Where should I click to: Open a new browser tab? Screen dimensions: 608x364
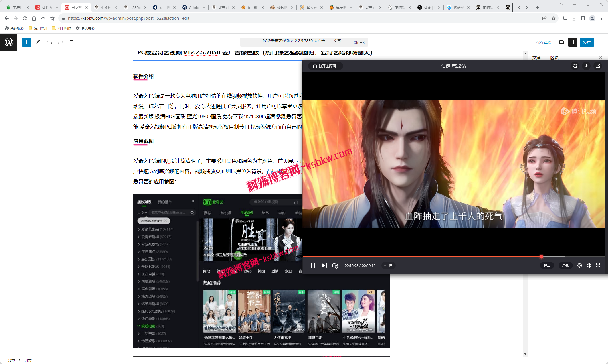point(537,7)
